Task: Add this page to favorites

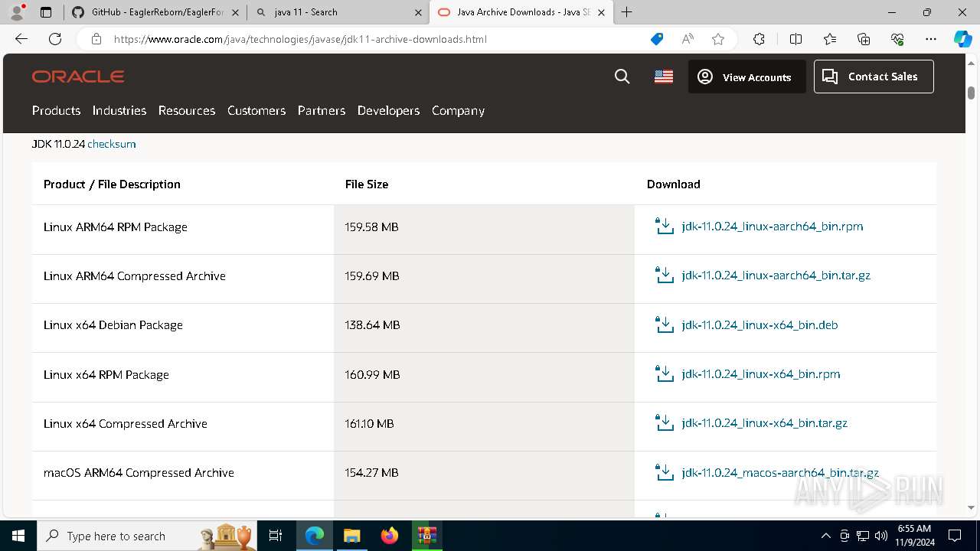Action: [x=718, y=39]
